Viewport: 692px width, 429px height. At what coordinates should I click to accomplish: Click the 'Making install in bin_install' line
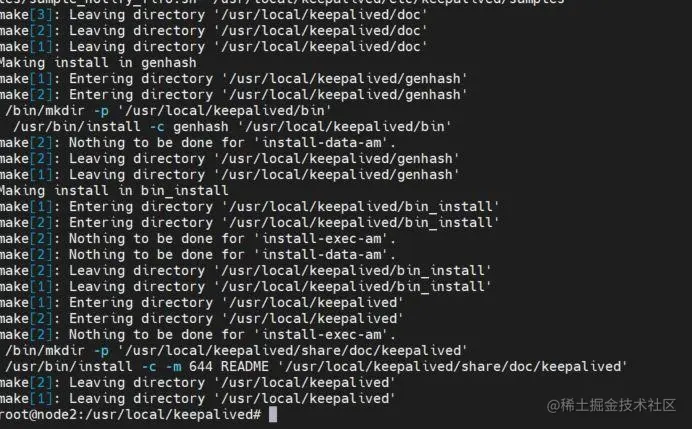(114, 191)
